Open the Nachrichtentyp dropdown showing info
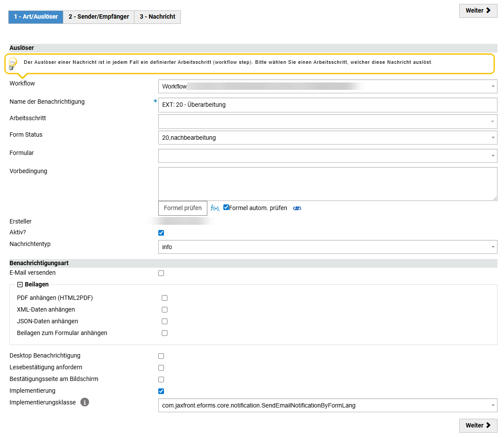Image resolution: width=504 pixels, height=437 pixels. click(x=327, y=247)
